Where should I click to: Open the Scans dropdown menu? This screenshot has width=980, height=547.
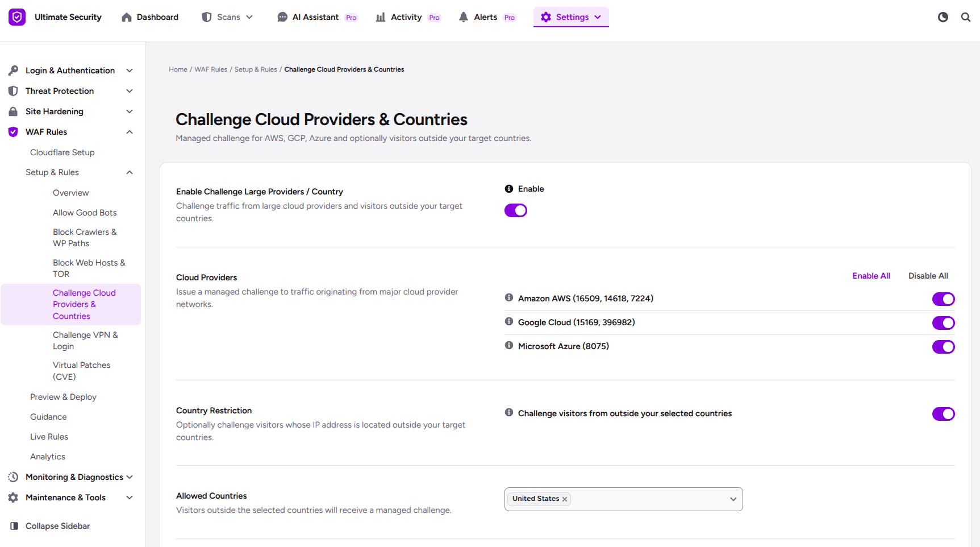pyautogui.click(x=227, y=17)
